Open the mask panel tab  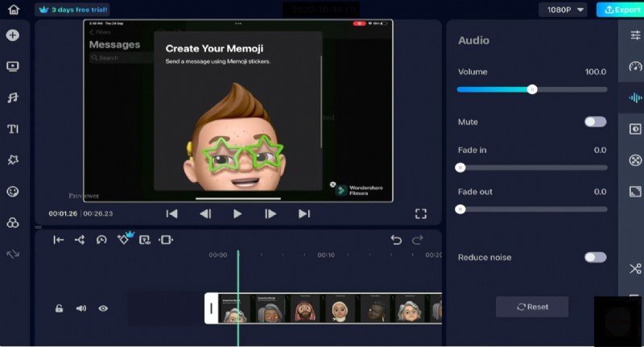tap(635, 129)
